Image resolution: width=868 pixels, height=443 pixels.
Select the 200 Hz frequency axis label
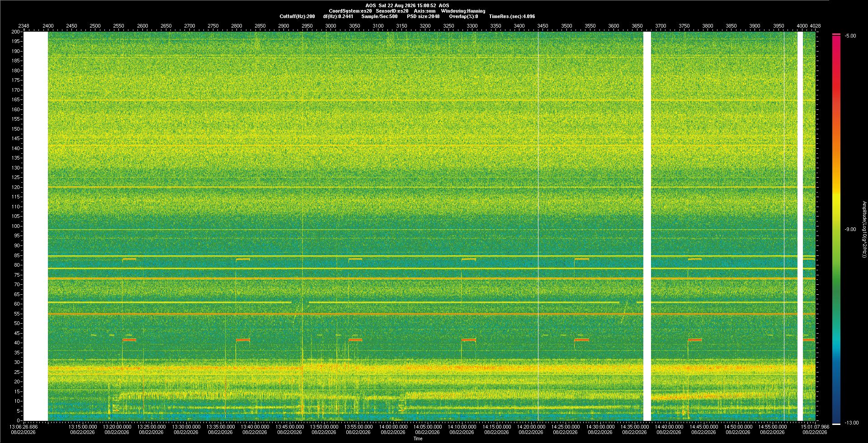pyautogui.click(x=16, y=32)
